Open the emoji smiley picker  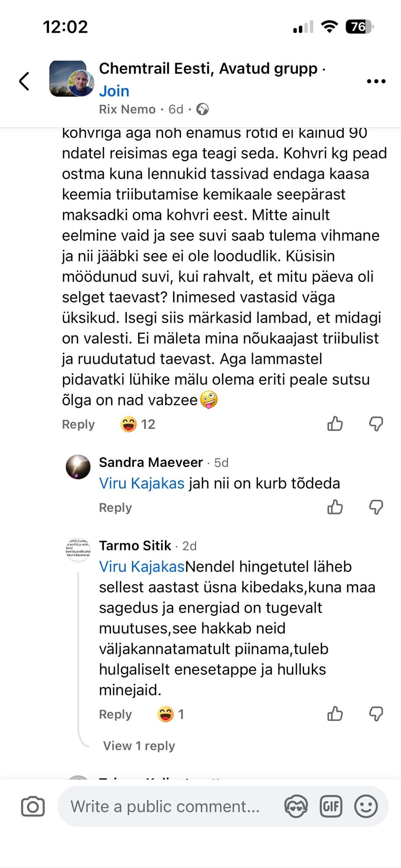(366, 806)
